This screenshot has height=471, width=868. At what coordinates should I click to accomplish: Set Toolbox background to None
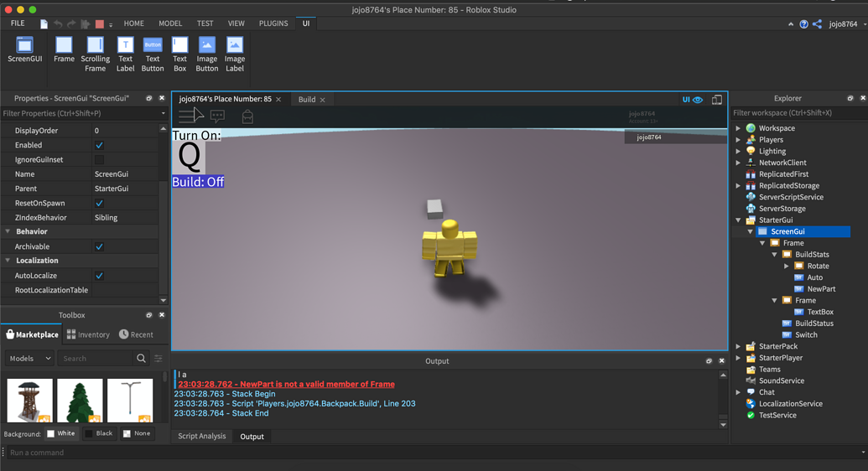tap(137, 433)
